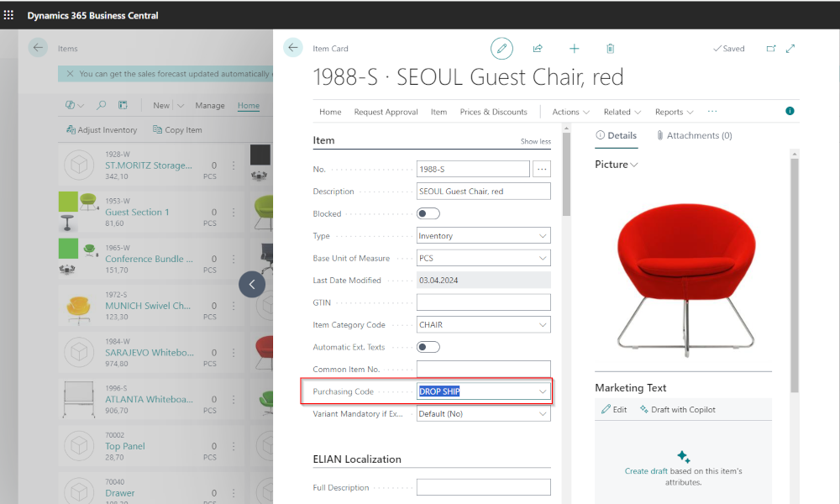Open the New dropdown arrow in Items list
Screen dimensions: 840x504
click(181, 106)
